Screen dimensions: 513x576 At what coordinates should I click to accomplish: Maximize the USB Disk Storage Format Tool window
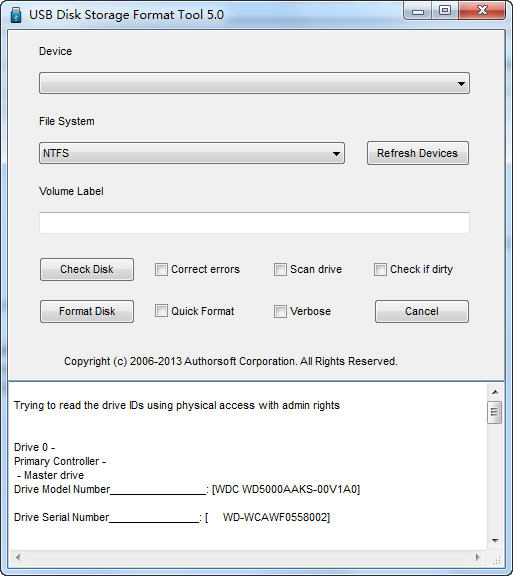pyautogui.click(x=445, y=10)
